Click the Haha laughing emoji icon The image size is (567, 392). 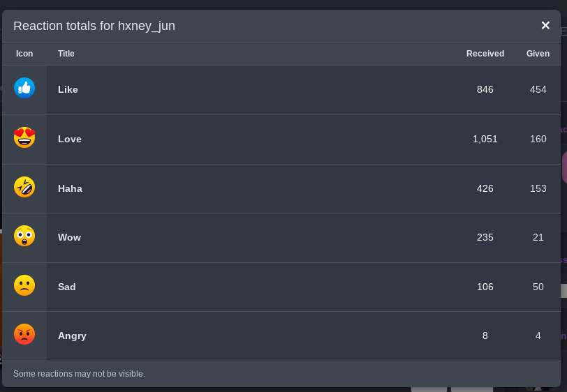(x=24, y=187)
